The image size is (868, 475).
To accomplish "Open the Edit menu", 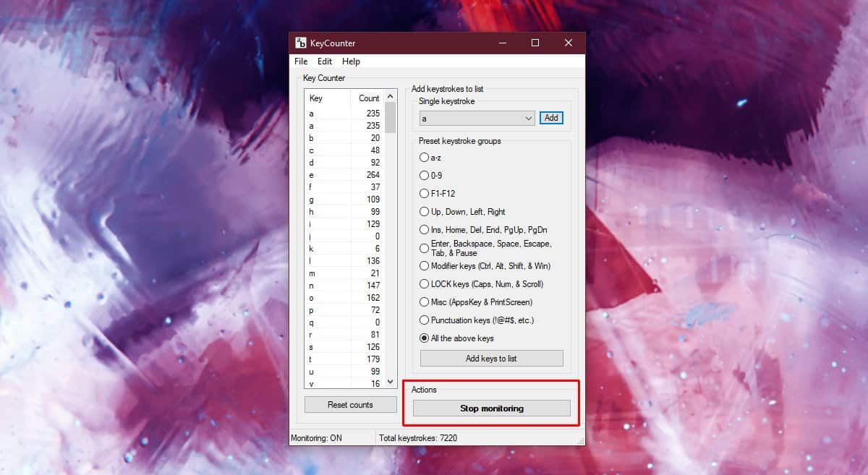I will coord(325,61).
